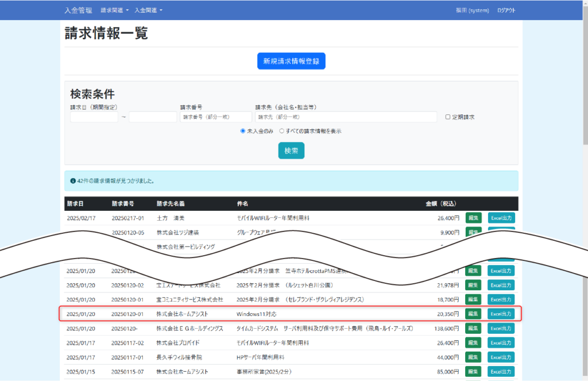
Task: Edit the Windows11対応 invoice row
Action: 473,314
